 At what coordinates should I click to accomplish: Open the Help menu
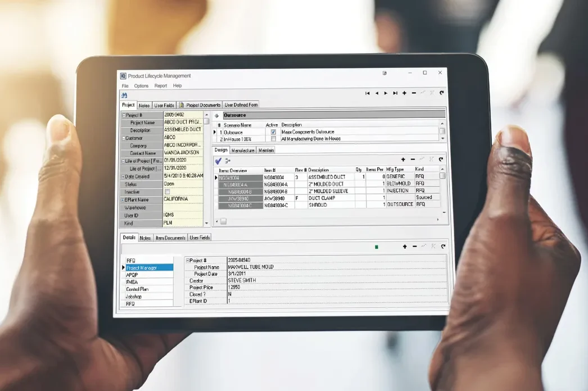177,86
